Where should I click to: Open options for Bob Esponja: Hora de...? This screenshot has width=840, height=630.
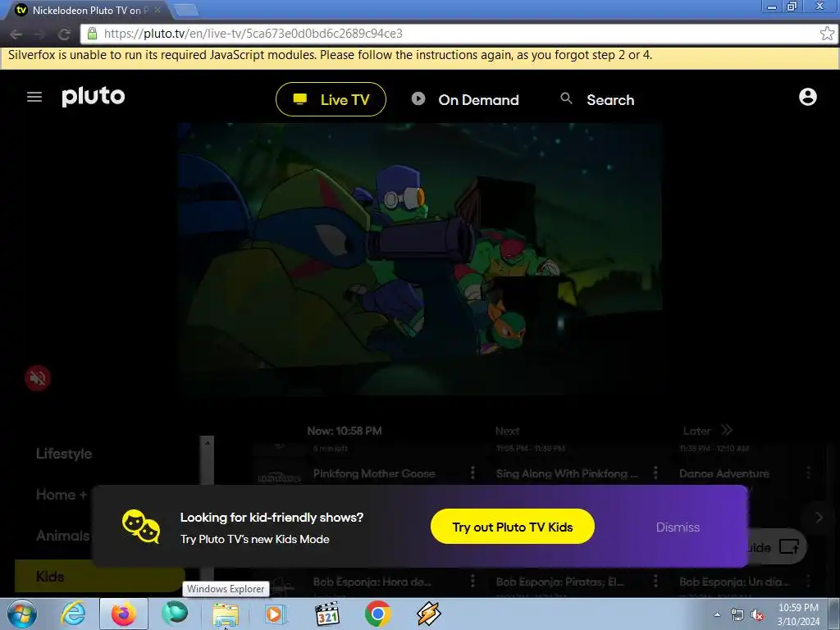coord(472,582)
